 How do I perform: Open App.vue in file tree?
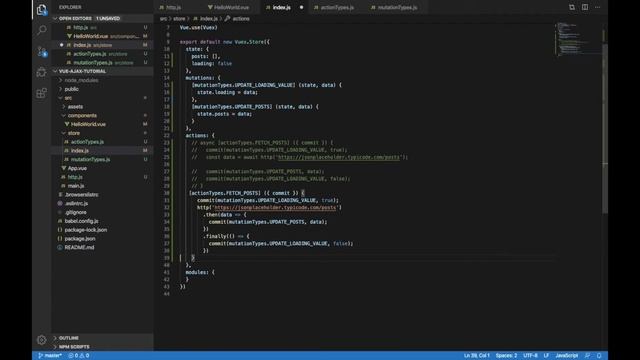[102, 168]
